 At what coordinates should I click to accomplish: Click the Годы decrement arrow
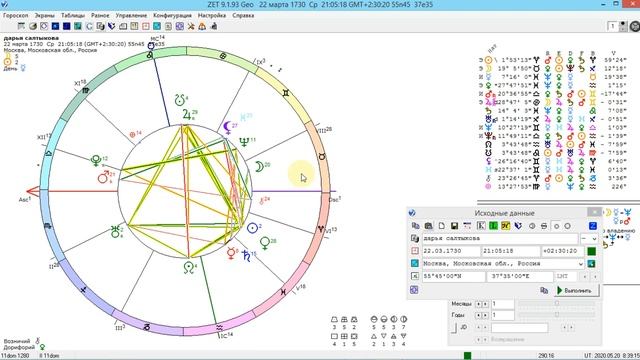click(x=478, y=315)
